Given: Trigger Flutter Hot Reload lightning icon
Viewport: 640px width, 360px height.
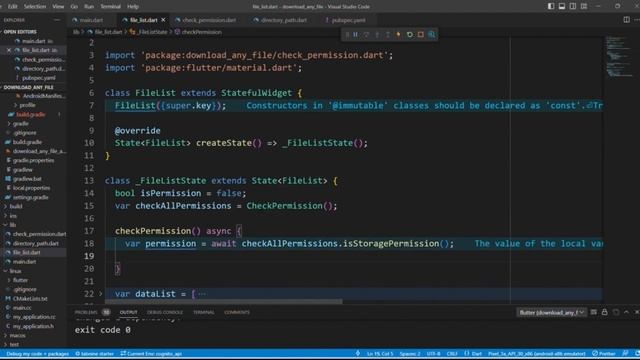Looking at the screenshot, I should click(x=399, y=35).
